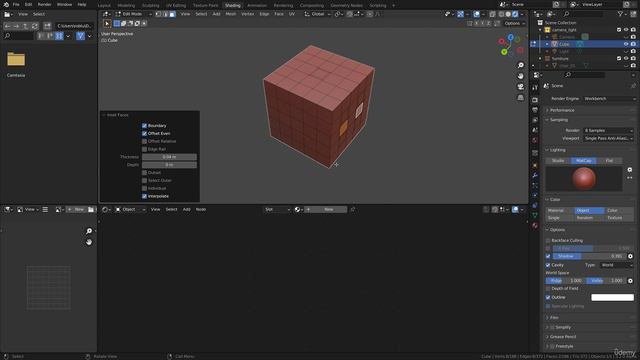
Task: Switch to Shading workspace tab
Action: (x=233, y=5)
